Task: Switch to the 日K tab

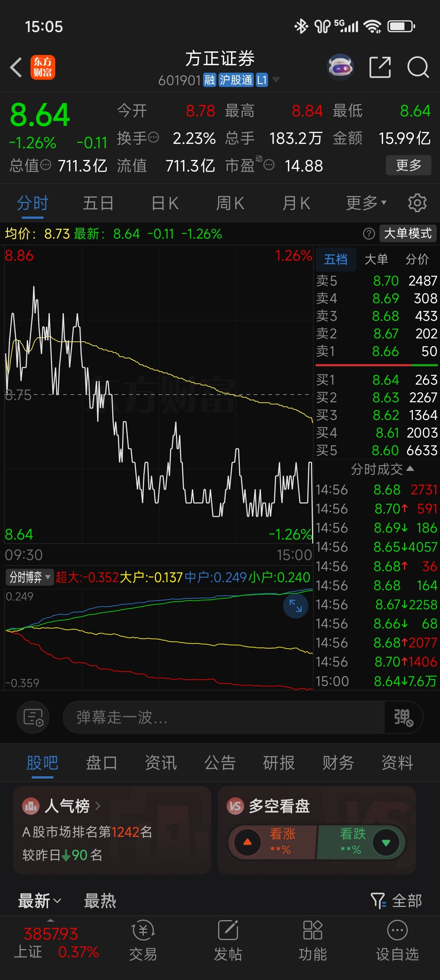Action: coord(165,203)
